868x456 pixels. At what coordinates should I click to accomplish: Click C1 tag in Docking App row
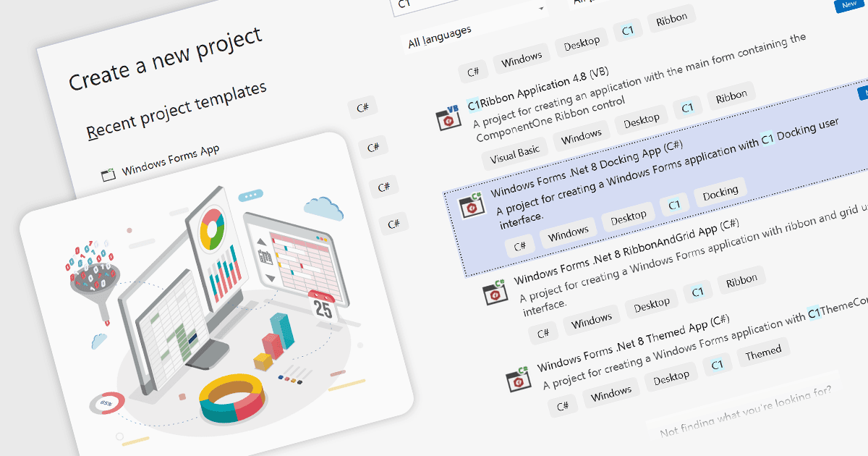click(674, 205)
